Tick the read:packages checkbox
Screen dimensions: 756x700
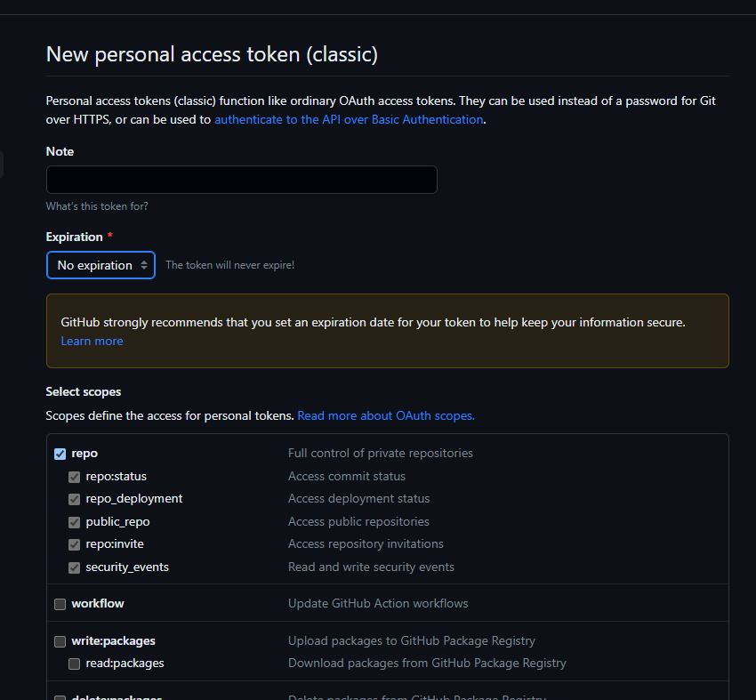pyautogui.click(x=75, y=664)
